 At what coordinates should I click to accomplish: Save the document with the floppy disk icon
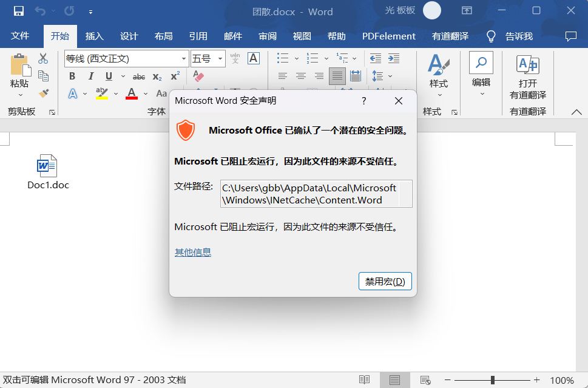(x=18, y=12)
